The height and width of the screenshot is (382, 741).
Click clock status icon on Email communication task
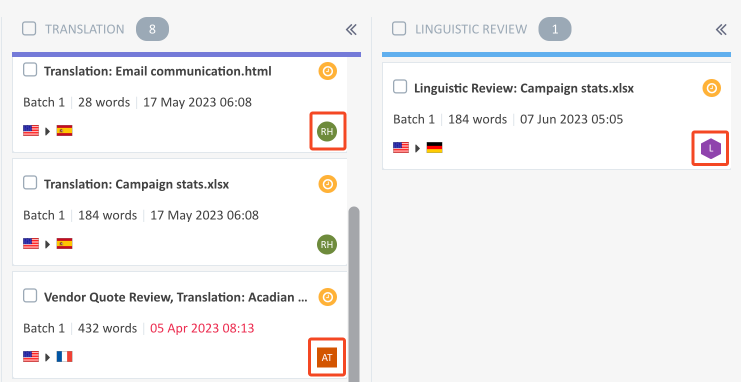(327, 72)
